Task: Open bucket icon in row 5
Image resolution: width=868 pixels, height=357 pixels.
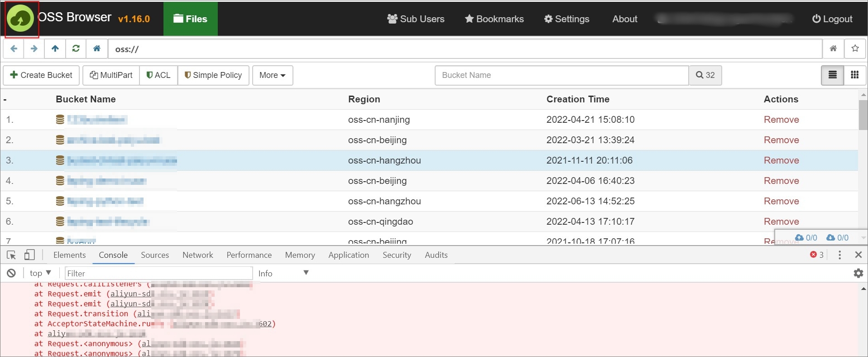Action: [x=60, y=201]
